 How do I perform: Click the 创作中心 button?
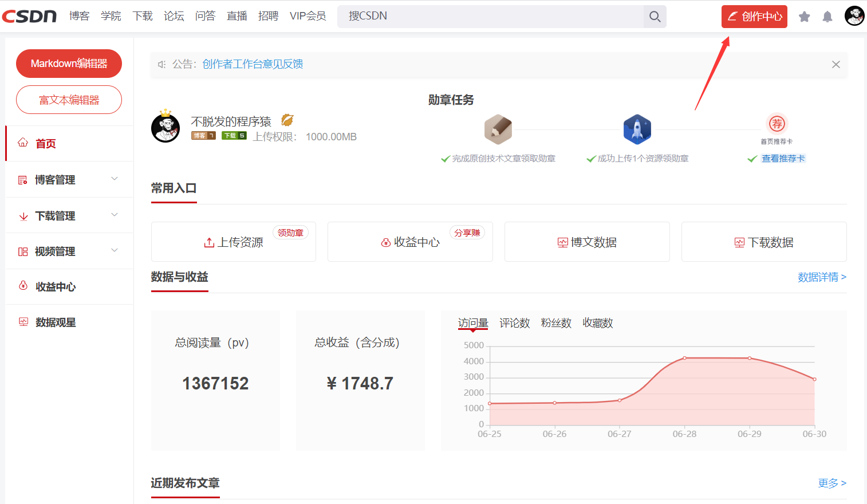coord(754,17)
